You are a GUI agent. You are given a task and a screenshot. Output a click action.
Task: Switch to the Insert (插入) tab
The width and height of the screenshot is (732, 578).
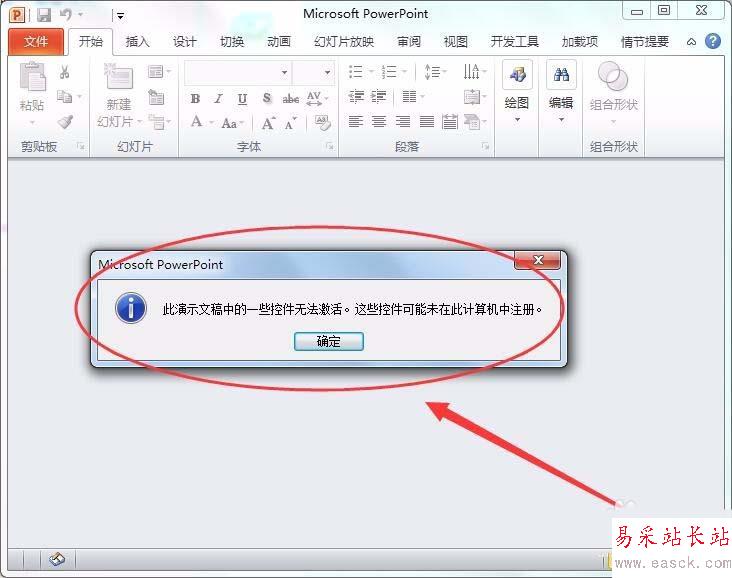click(x=137, y=42)
